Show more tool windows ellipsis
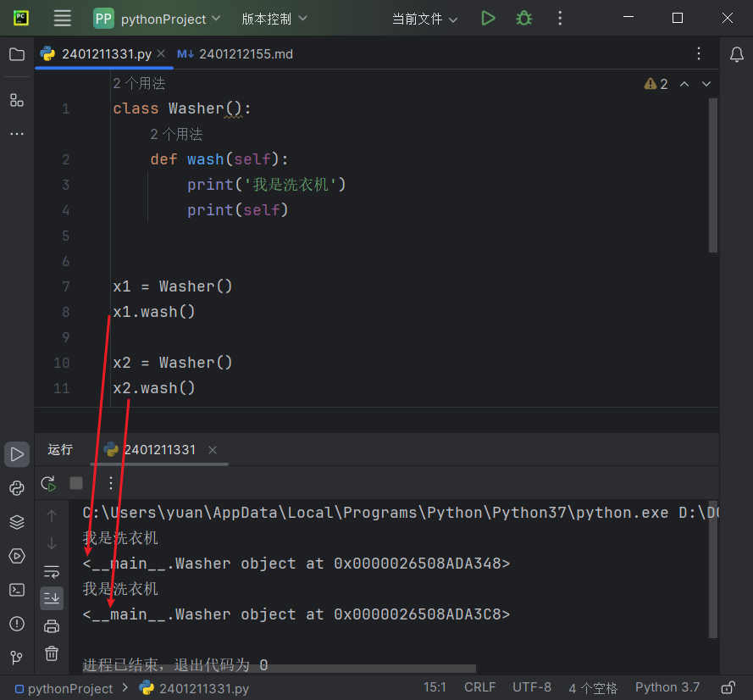This screenshot has height=700, width=753. [17, 134]
